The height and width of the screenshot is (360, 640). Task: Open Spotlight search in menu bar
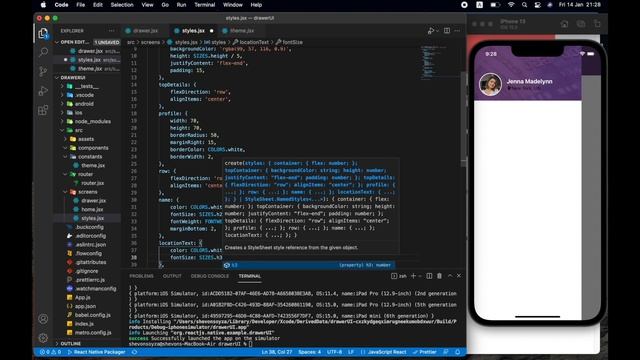tap(524, 5)
